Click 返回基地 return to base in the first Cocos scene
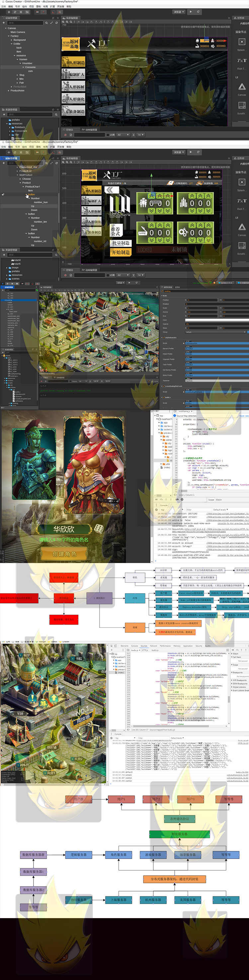The width and height of the screenshot is (249, 980). tap(71, 44)
